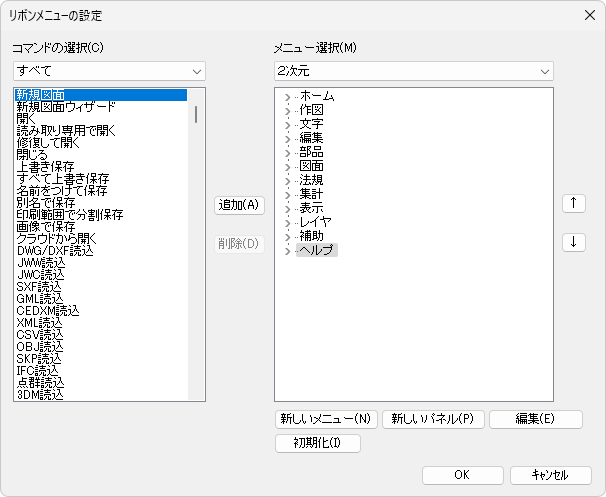Select 法規 in the menu tree
Image resolution: width=606 pixels, height=497 pixels.
point(312,180)
